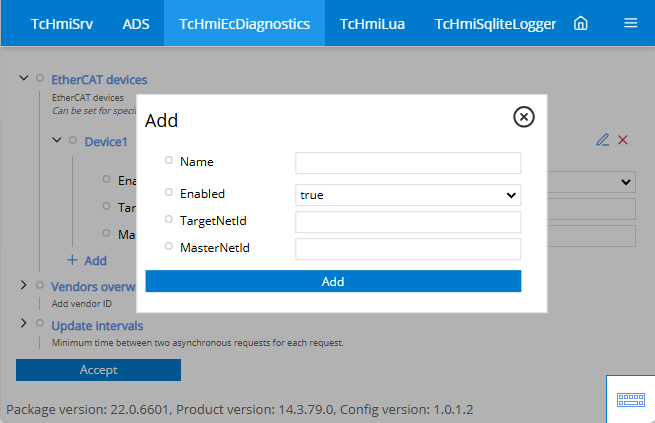Open the TcHmiLua tab
655x423 pixels.
pyautogui.click(x=372, y=24)
